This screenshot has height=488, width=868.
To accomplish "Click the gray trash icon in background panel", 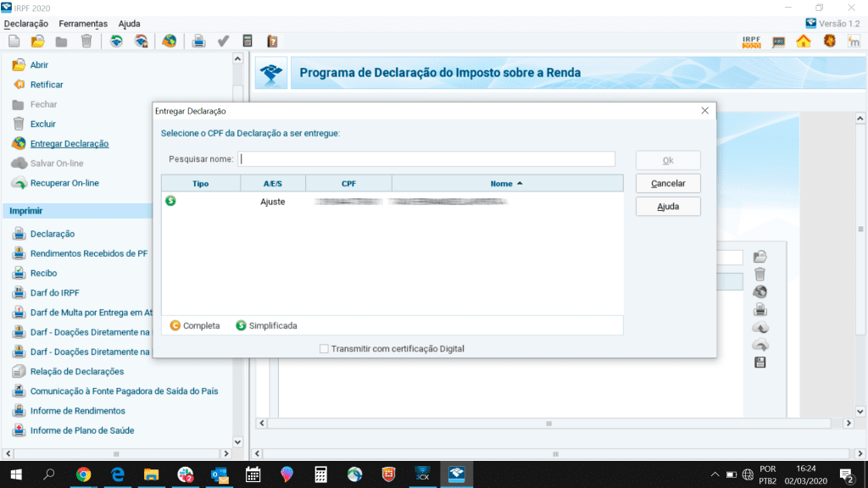I will pyautogui.click(x=760, y=274).
